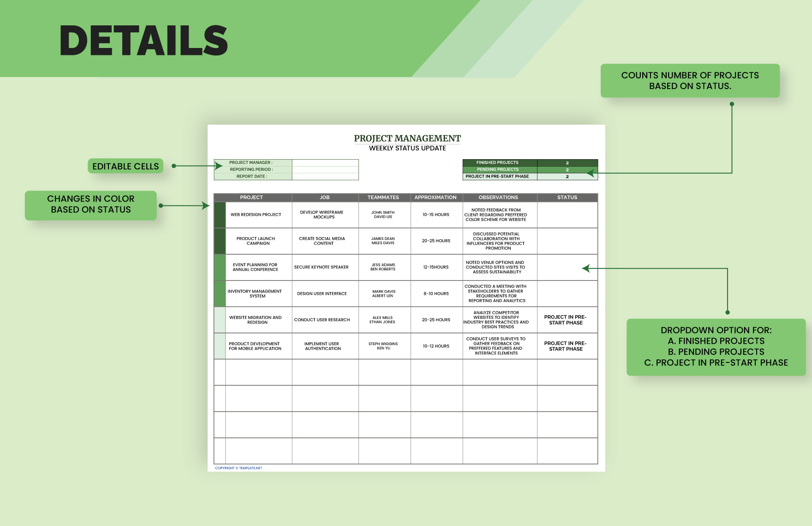
Task: Click the Develop Wireframe Mockups job cell
Action: tap(325, 215)
